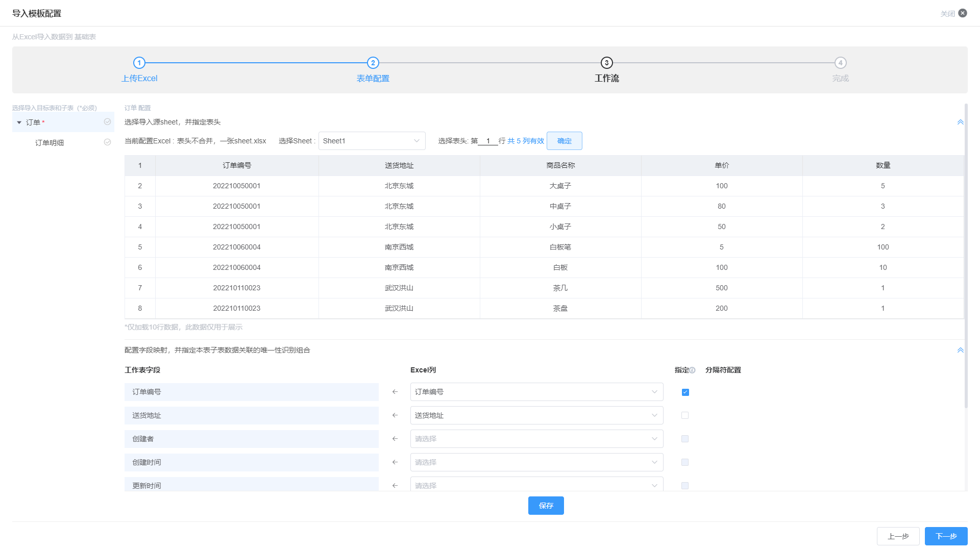Image resolution: width=980 pixels, height=551 pixels.
Task: Open the 选择Sheet dropdown showing Sheet1
Action: [x=372, y=141]
